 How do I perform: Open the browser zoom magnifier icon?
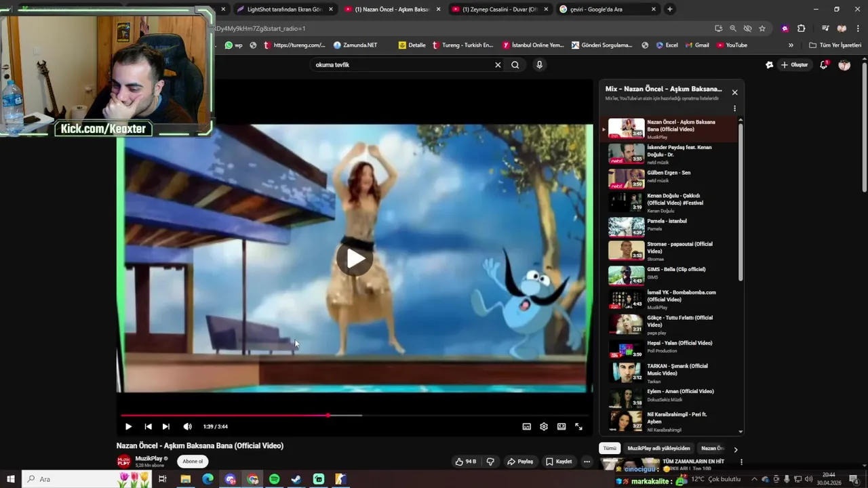(733, 28)
